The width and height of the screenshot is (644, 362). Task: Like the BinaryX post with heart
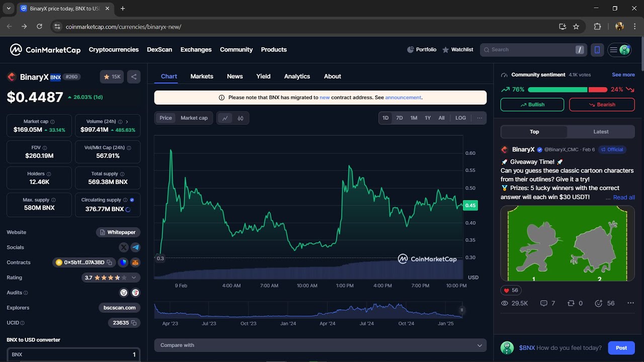point(511,290)
